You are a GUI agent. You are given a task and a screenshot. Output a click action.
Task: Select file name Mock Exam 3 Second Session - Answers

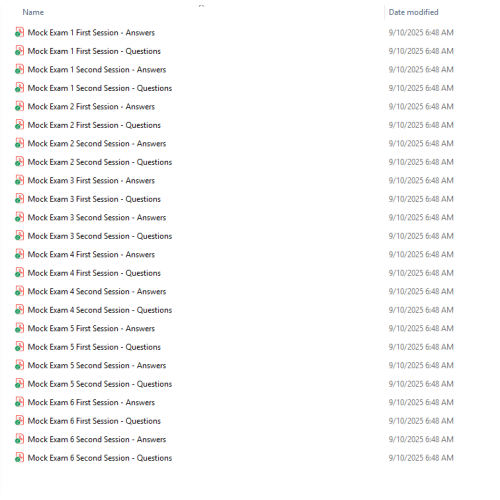pos(97,218)
